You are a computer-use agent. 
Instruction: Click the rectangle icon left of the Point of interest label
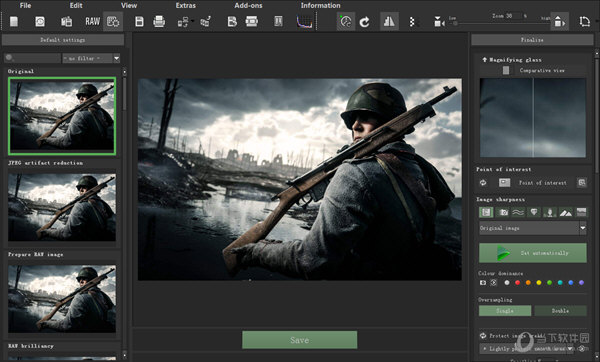(504, 183)
